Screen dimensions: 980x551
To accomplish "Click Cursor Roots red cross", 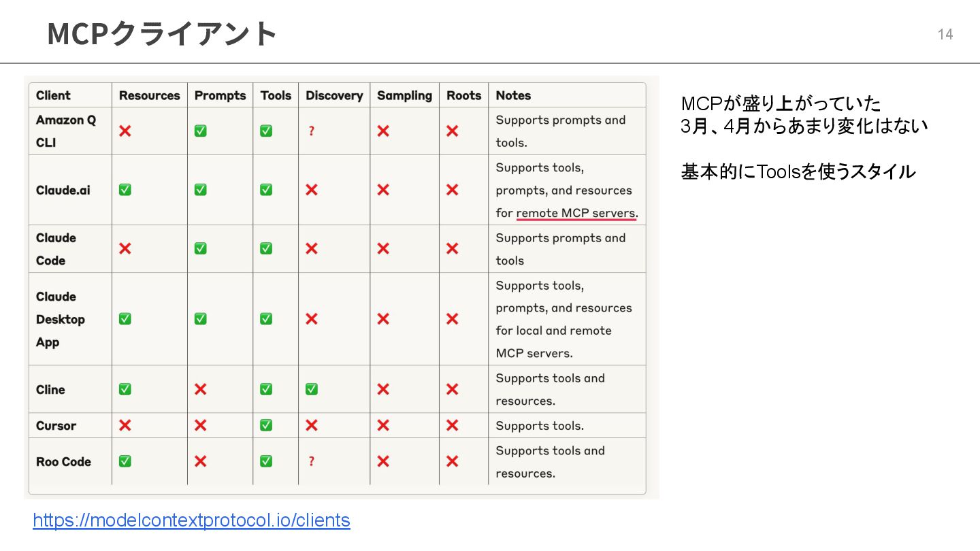I will (x=452, y=425).
